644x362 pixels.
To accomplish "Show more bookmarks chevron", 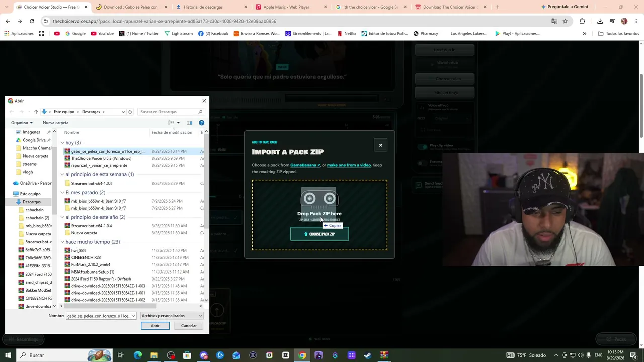I will pos(584,34).
